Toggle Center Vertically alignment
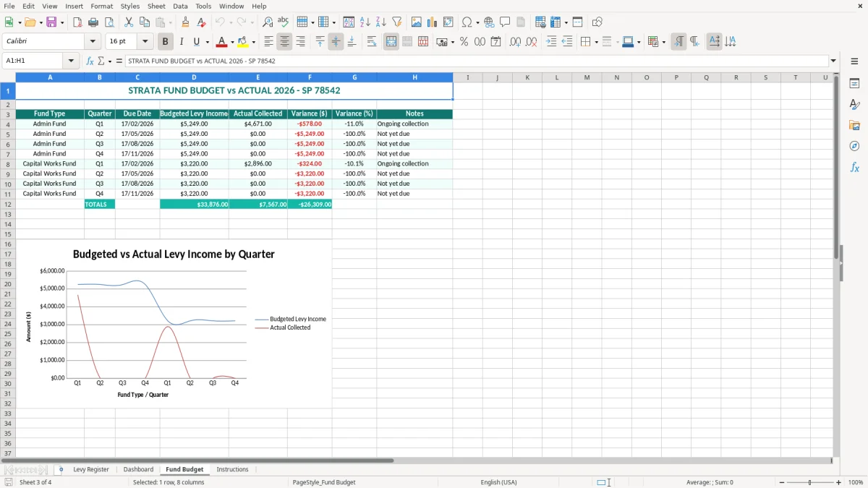 336,42
